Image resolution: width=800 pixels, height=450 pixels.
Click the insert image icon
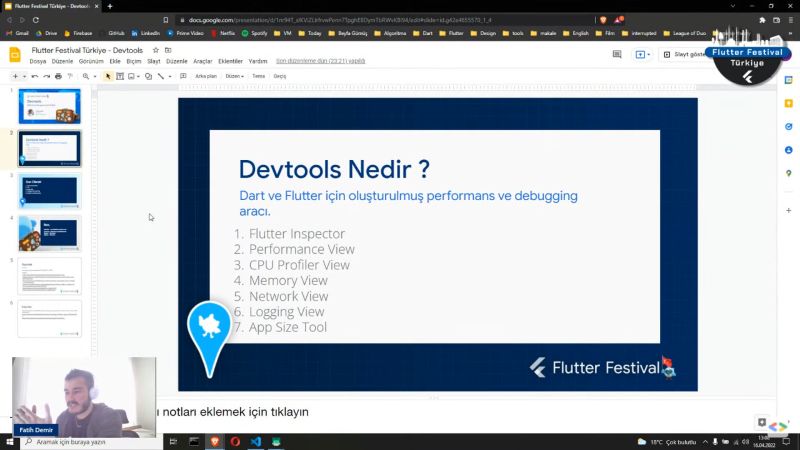(x=132, y=76)
